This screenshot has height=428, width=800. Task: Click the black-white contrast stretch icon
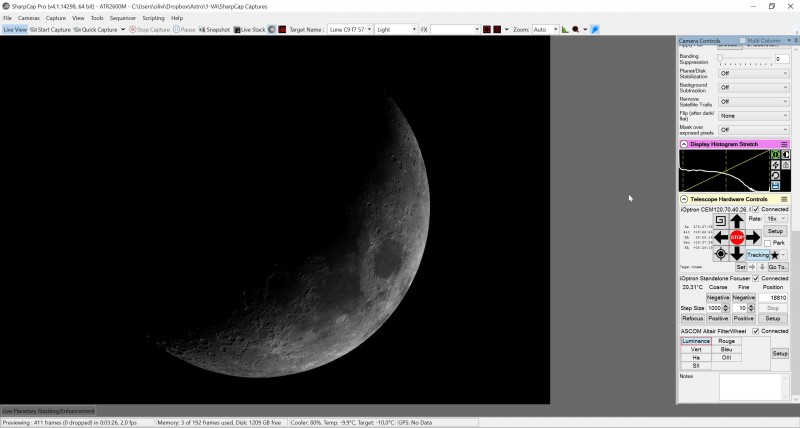[x=786, y=155]
